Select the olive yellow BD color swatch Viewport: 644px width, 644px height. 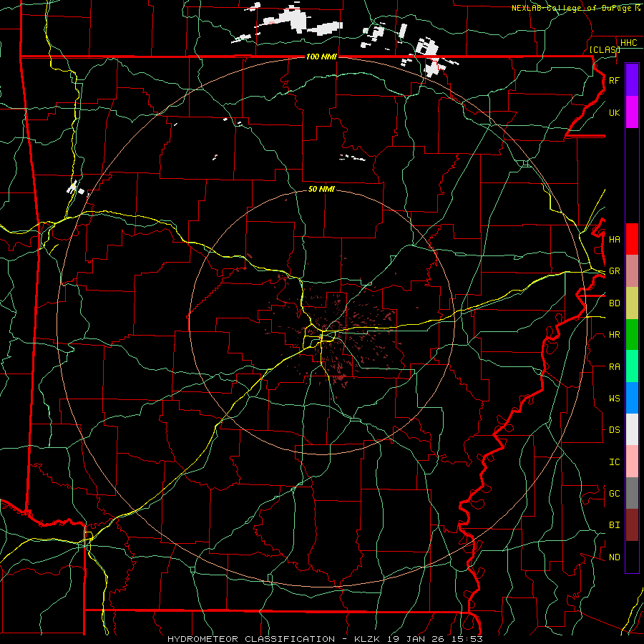(632, 303)
